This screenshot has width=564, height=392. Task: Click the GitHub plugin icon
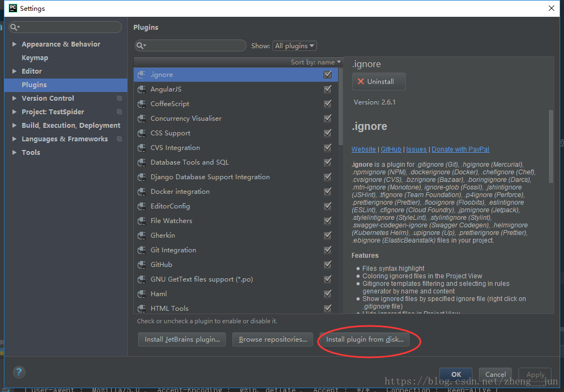click(x=142, y=265)
